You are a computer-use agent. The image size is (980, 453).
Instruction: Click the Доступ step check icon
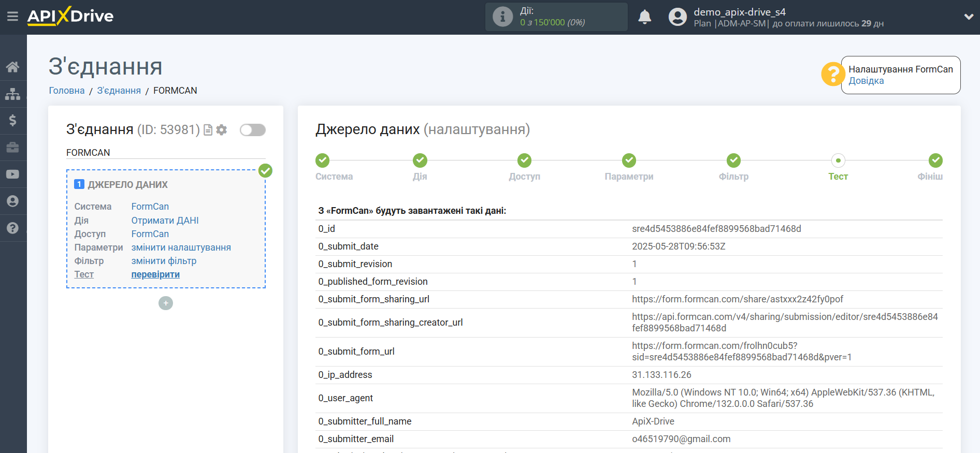[525, 160]
